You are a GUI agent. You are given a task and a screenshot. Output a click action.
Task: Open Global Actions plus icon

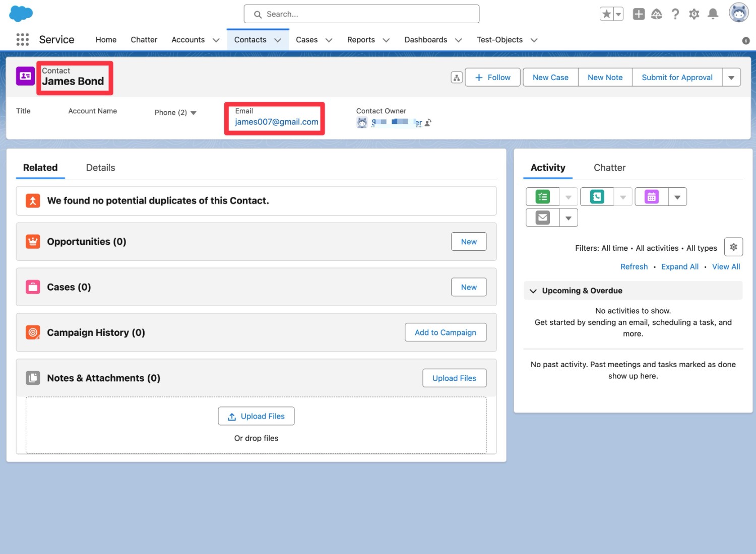[639, 14]
